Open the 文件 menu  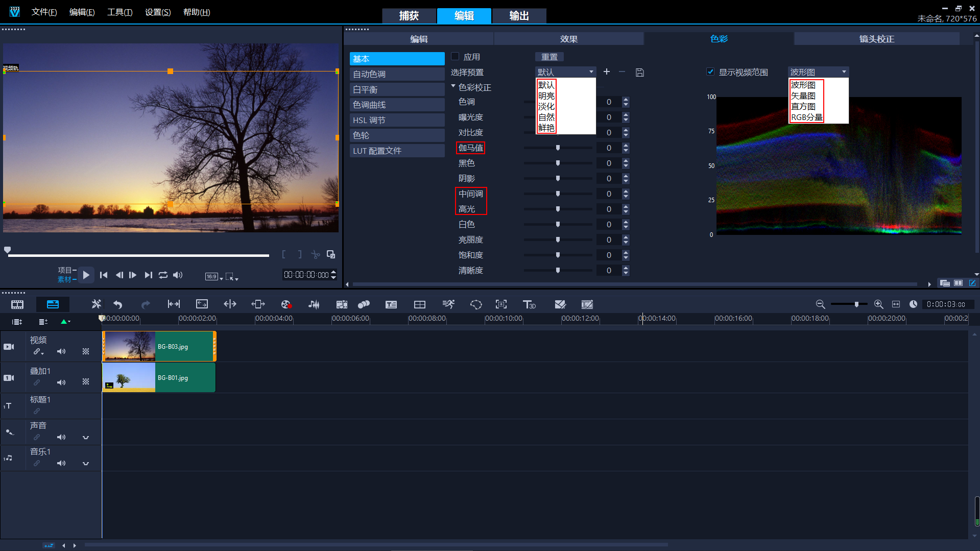click(44, 12)
